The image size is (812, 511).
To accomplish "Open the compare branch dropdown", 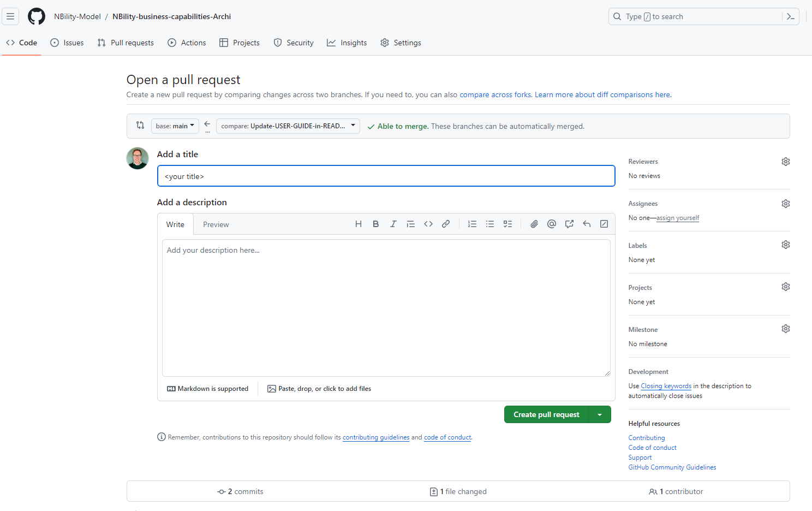I will point(288,126).
